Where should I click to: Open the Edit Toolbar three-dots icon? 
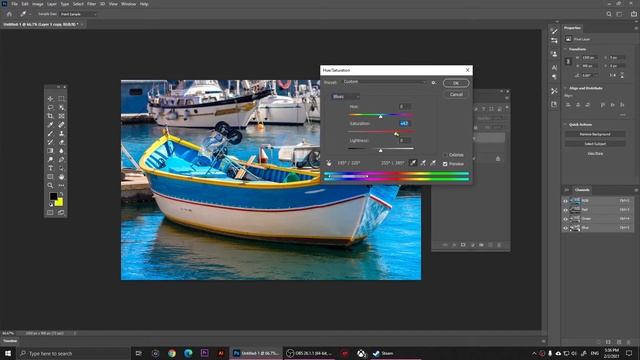point(61,185)
